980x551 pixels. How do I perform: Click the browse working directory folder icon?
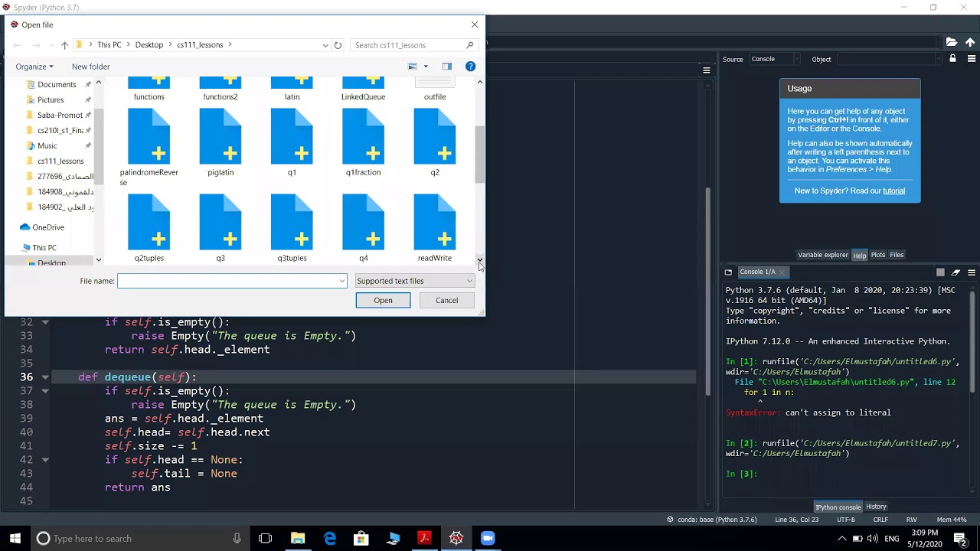951,42
